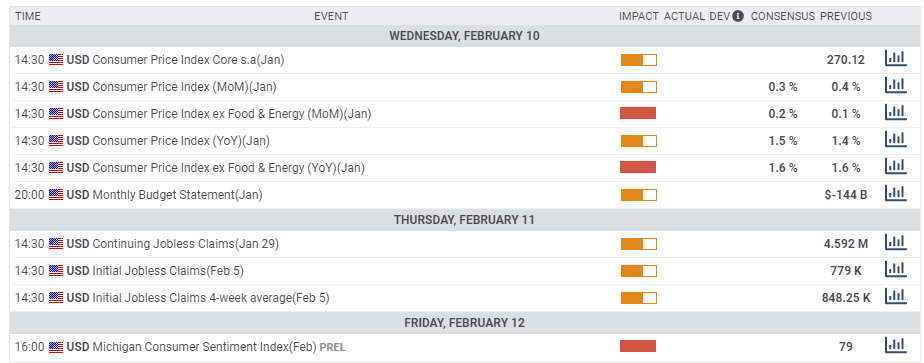The height and width of the screenshot is (363, 924).
Task: Open chart icon for Michigan Consumer Sentiment Index
Action: (895, 345)
